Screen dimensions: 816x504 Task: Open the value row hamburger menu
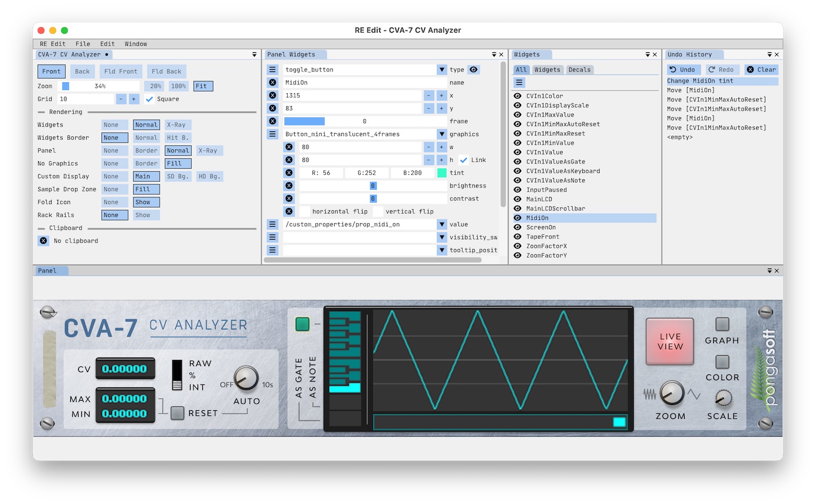coord(273,224)
